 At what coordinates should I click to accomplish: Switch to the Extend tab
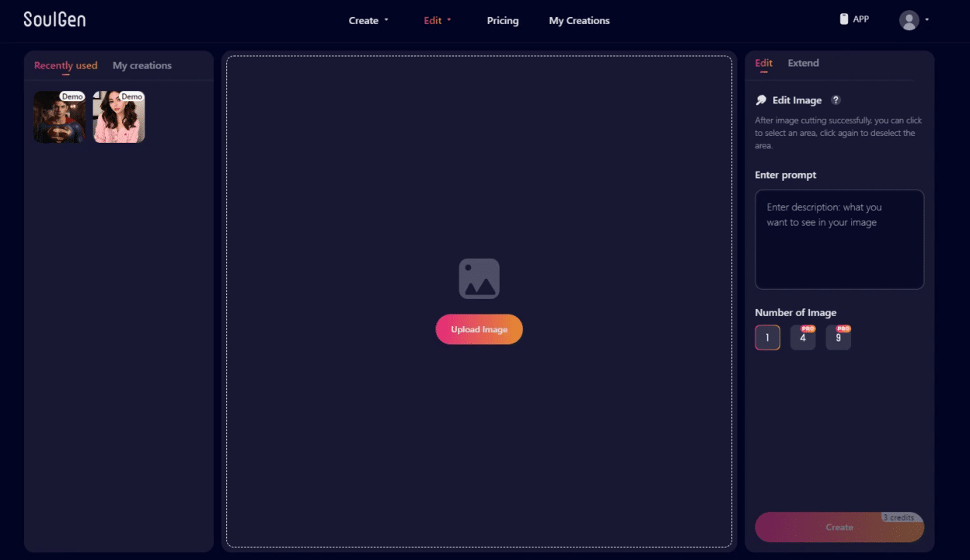[x=803, y=63]
